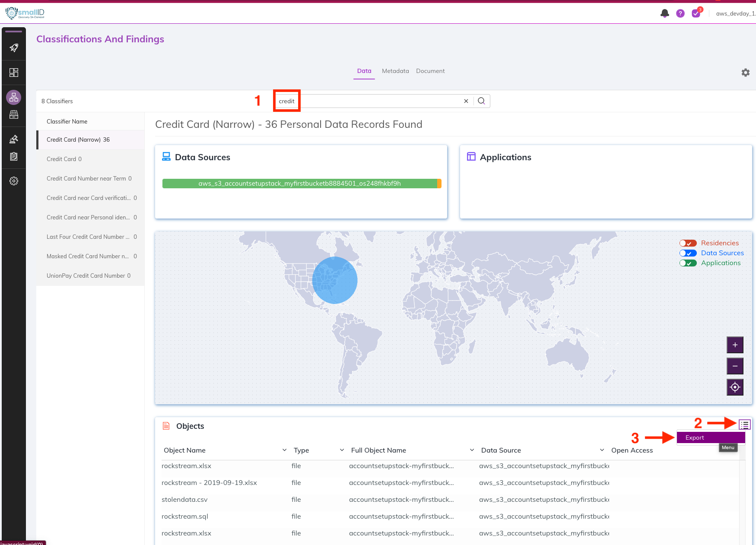Zoom out on the map
The width and height of the screenshot is (756, 545).
735,366
